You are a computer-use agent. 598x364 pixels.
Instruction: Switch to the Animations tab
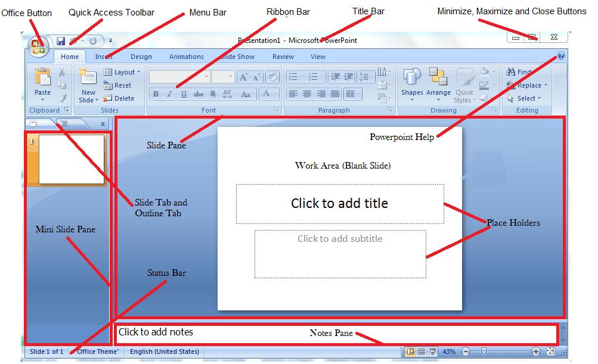click(x=187, y=57)
